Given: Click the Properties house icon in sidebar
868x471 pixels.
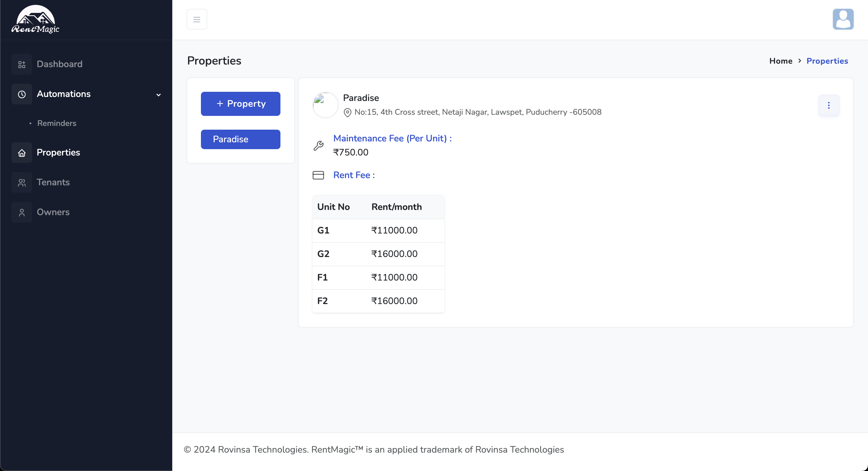Looking at the screenshot, I should (x=22, y=153).
